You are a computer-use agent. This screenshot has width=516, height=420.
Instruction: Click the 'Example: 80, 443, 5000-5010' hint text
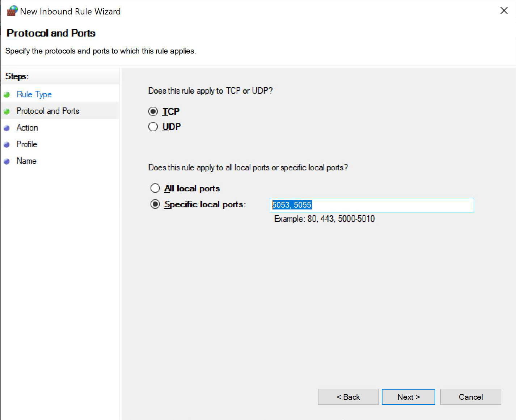[x=325, y=219]
